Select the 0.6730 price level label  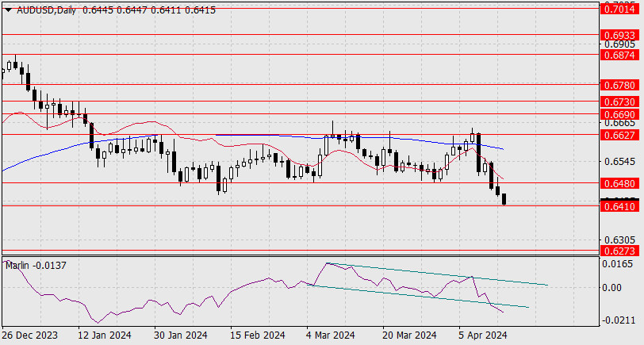coord(619,102)
